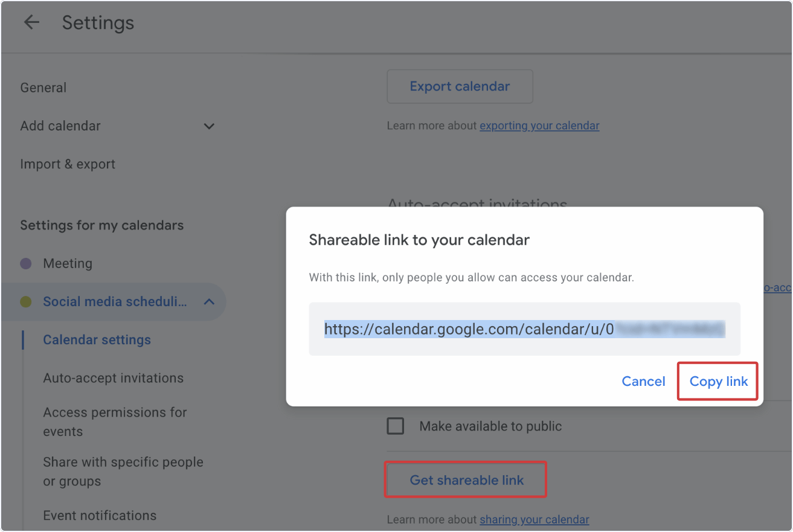Screen dimensions: 793x532
Task: Jump to Auto-accept invitations in sidebar
Action: [x=113, y=378]
